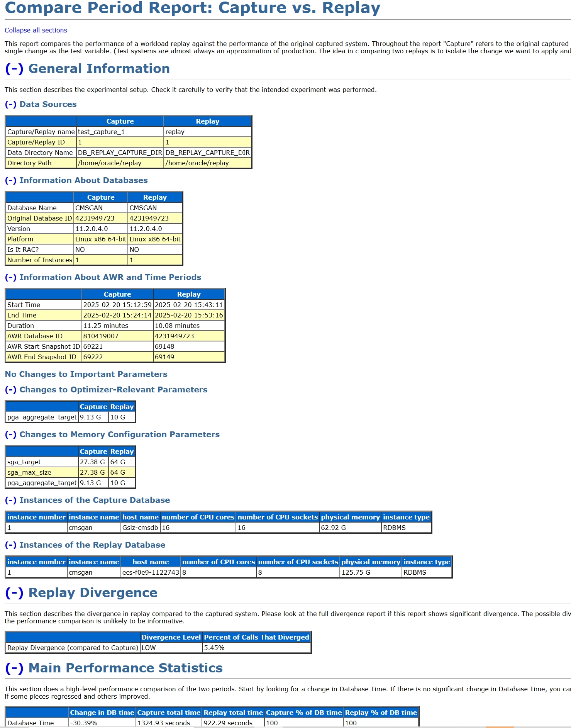
Task: Collapse the Data Sources subsection
Action: tap(11, 104)
